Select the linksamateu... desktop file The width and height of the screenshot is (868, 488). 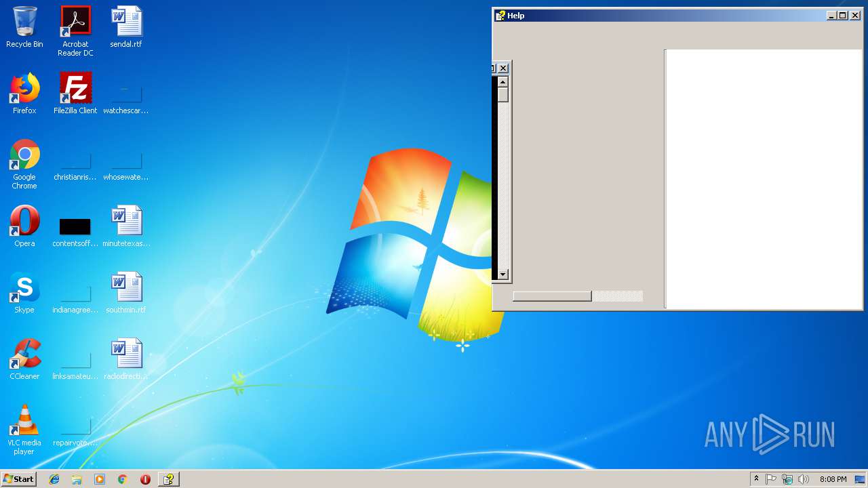pyautogui.click(x=75, y=365)
